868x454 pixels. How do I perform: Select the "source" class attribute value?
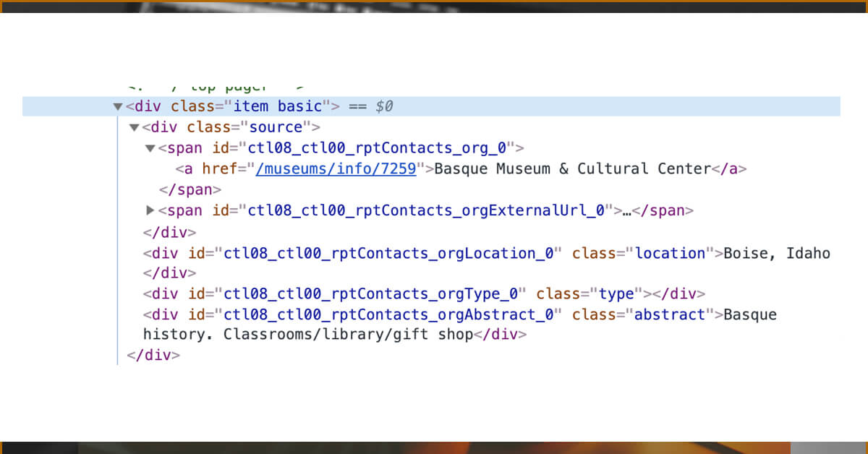(x=276, y=127)
